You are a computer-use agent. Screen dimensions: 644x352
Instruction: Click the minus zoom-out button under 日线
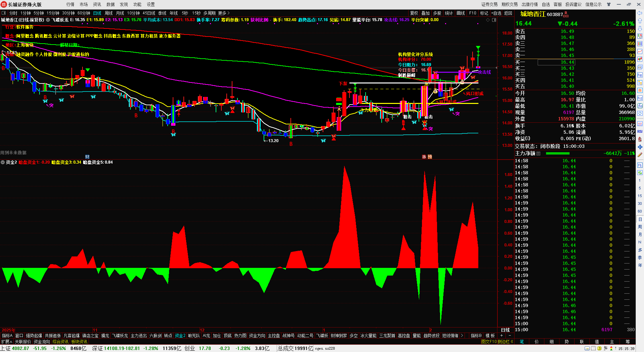click(510, 336)
